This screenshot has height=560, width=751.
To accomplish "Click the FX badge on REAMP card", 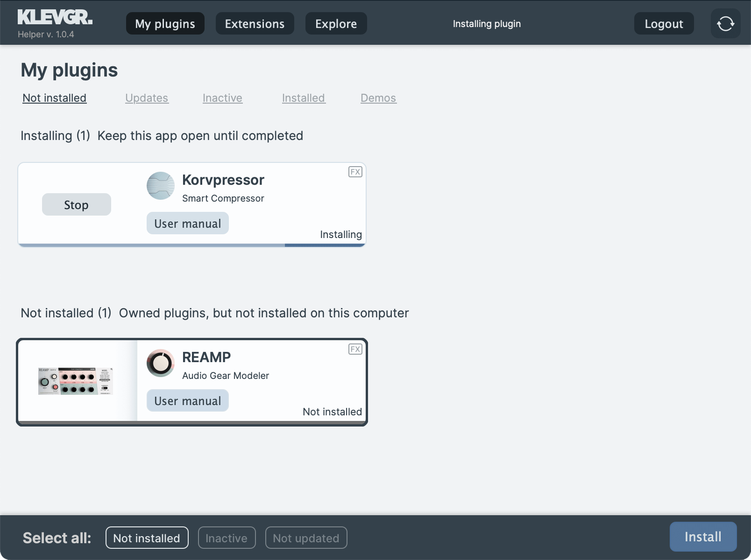I will (x=355, y=349).
